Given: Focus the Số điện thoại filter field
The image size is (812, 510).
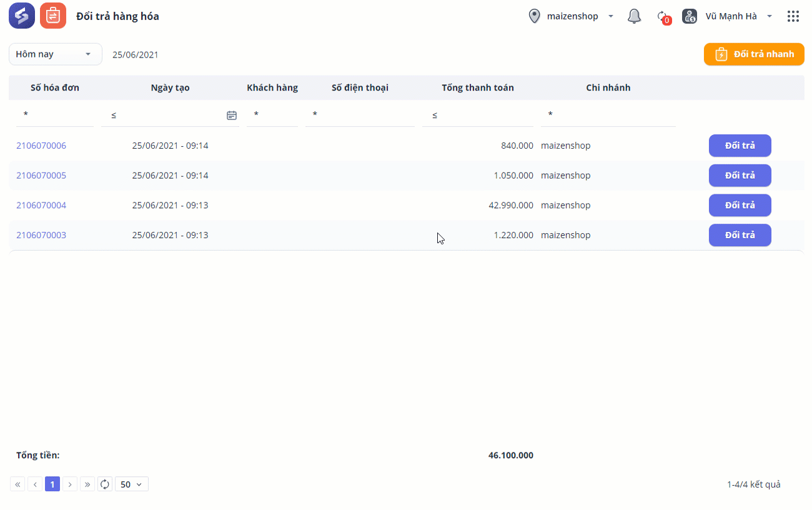Looking at the screenshot, I should pos(360,115).
